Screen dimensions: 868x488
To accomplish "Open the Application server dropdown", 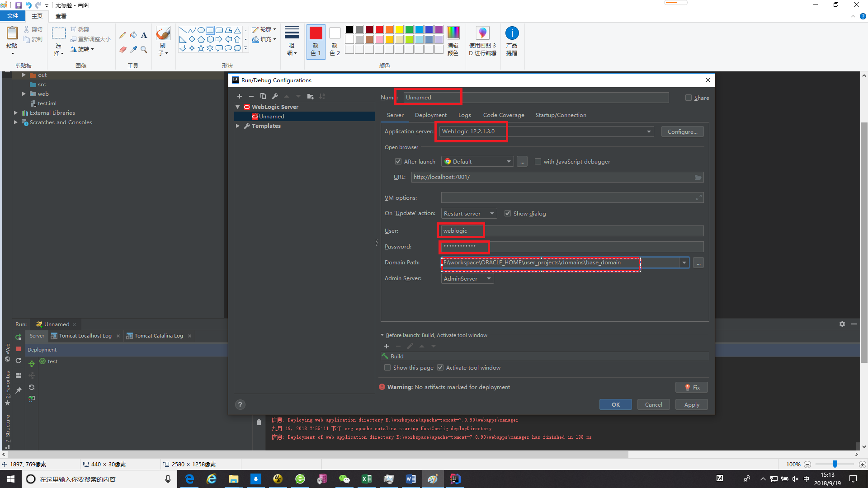I will point(649,131).
